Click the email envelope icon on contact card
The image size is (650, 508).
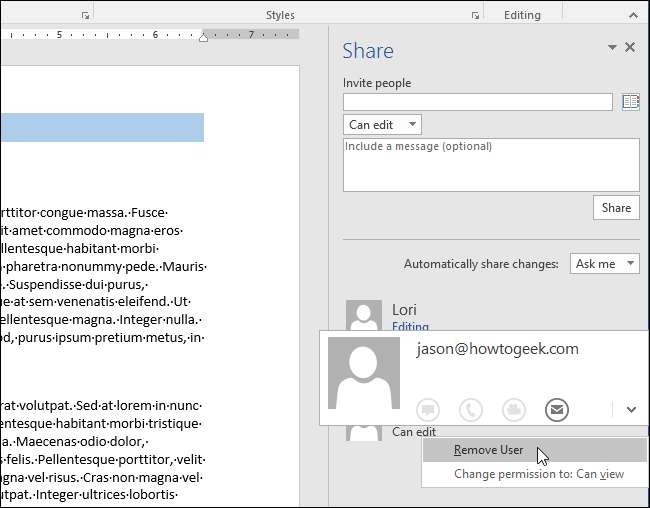557,409
